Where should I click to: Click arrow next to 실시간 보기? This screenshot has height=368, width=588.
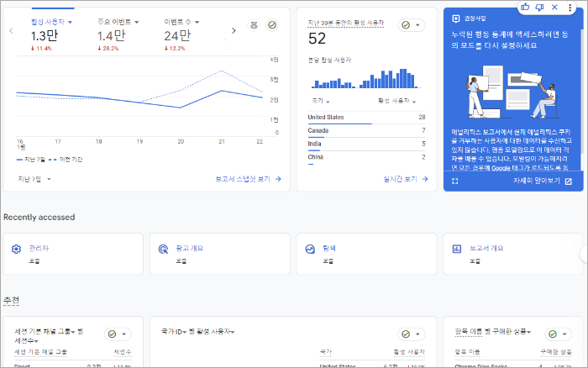coord(425,179)
